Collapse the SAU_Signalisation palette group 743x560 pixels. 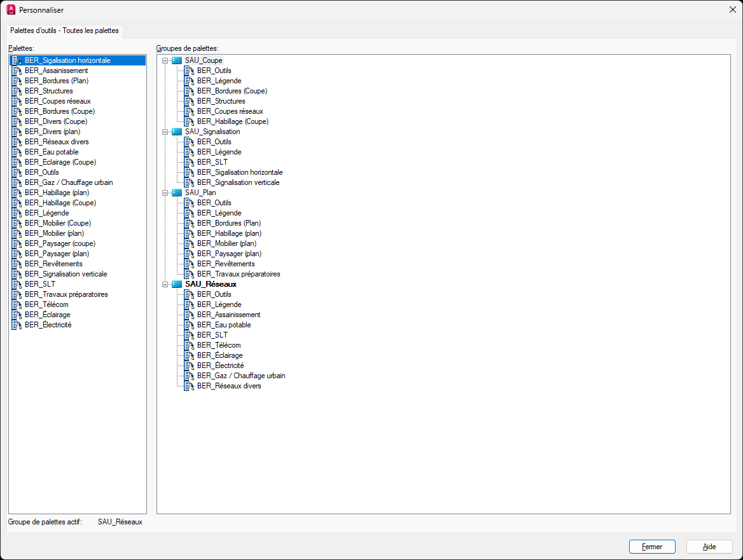tap(165, 132)
